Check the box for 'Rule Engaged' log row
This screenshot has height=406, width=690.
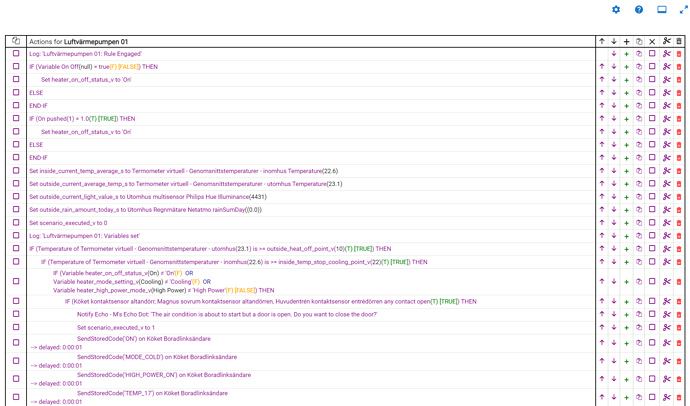(x=16, y=53)
